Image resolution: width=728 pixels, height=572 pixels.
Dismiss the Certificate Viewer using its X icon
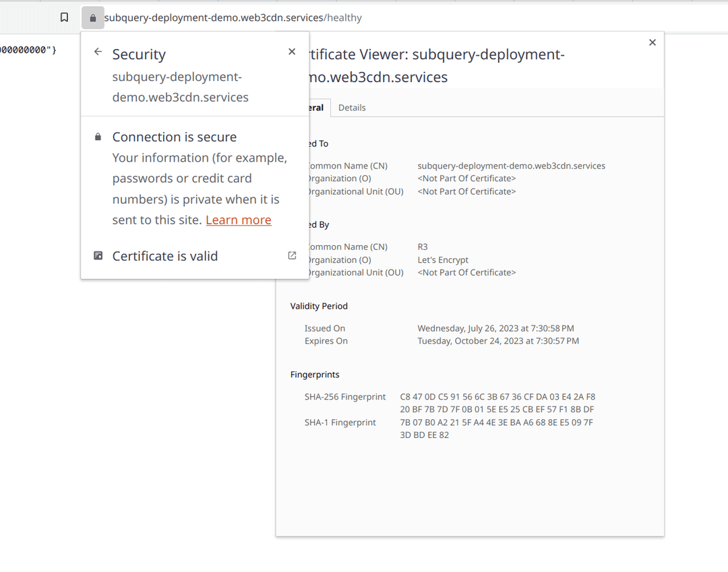[652, 42]
